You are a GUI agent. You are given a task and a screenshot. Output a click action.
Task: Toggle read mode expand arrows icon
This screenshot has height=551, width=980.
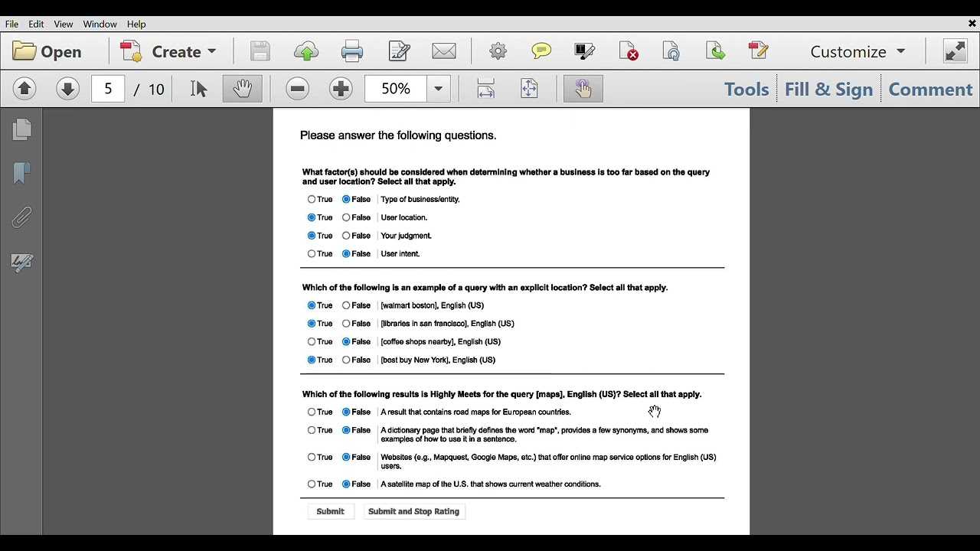[955, 51]
